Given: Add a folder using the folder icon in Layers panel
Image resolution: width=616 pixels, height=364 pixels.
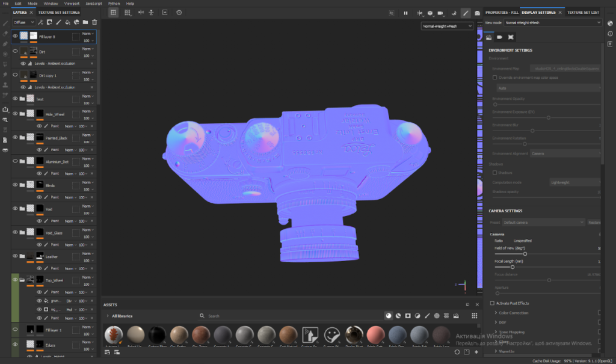Looking at the screenshot, I should (x=85, y=22).
